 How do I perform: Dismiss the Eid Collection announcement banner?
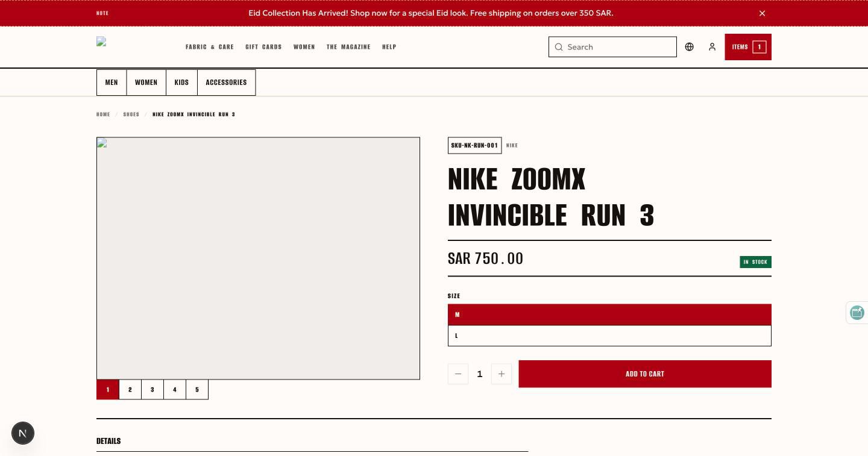tap(762, 13)
